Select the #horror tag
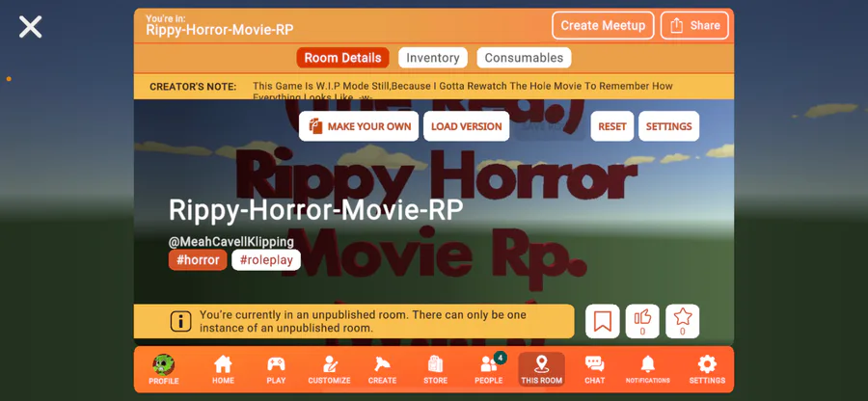The width and height of the screenshot is (868, 401). [198, 260]
